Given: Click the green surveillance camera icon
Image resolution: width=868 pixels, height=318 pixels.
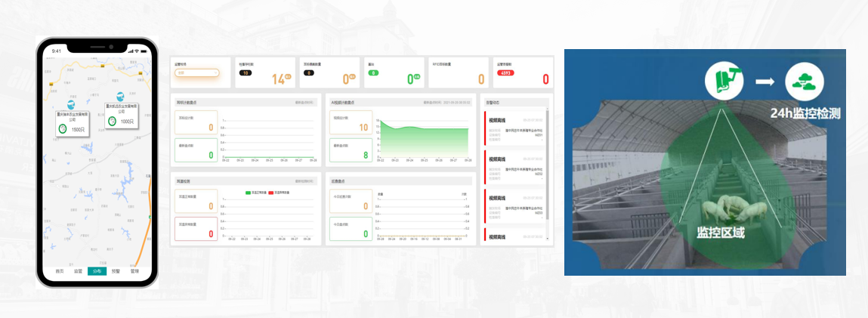Looking at the screenshot, I should [x=724, y=82].
